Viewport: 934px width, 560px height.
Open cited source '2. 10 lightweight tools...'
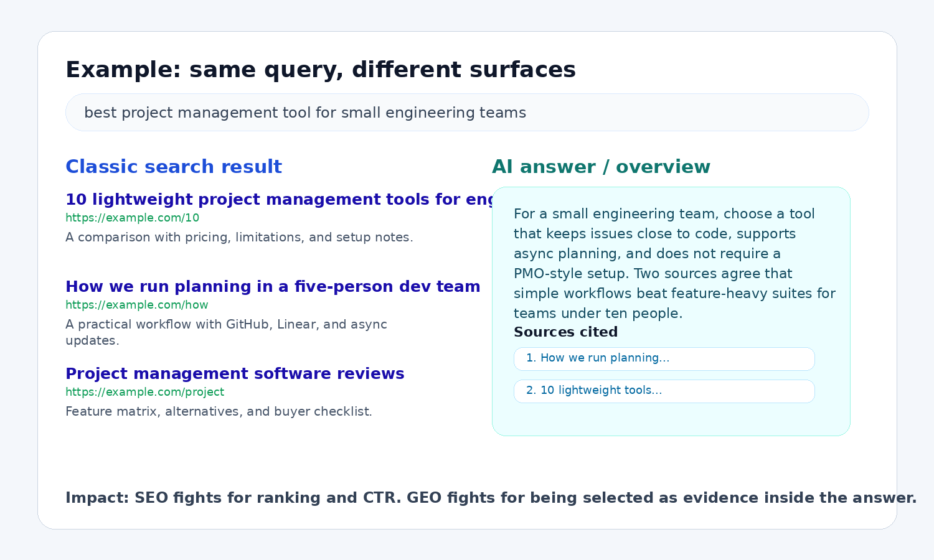click(664, 391)
